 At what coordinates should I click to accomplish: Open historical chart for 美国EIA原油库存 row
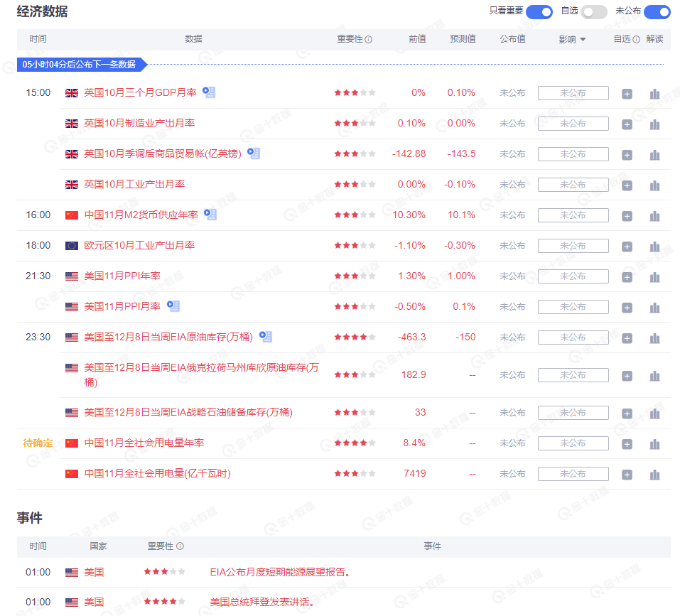click(x=654, y=337)
